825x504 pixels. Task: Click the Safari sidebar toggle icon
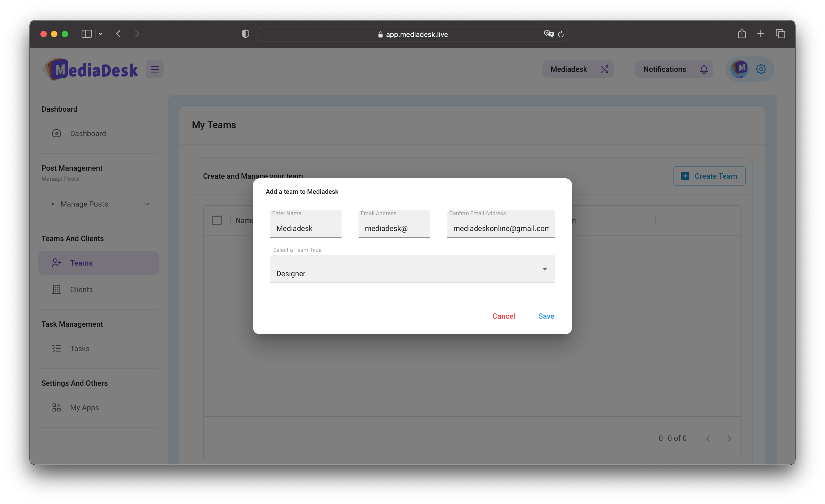click(87, 34)
